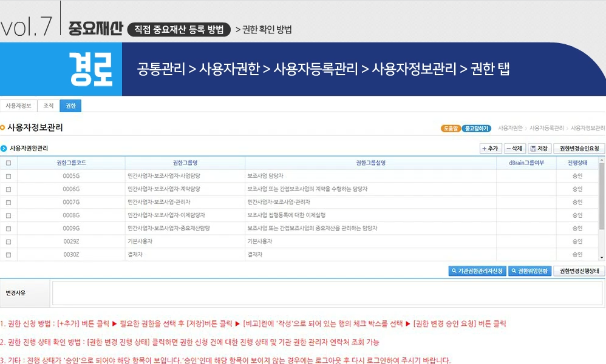Click the 진행상태 column header

pos(577,163)
